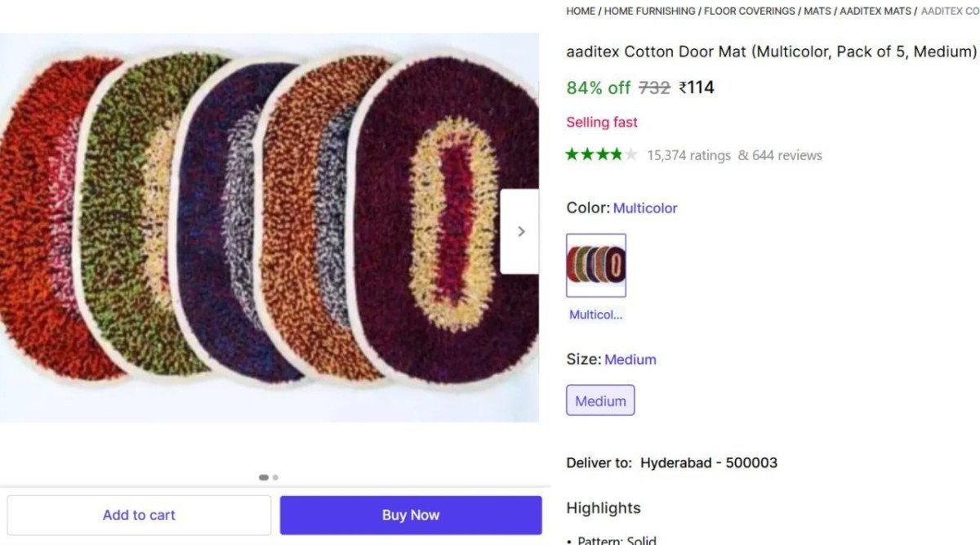Screen dimensions: 980x545
Task: Go to HOME via the breadcrumb
Action: coord(580,11)
